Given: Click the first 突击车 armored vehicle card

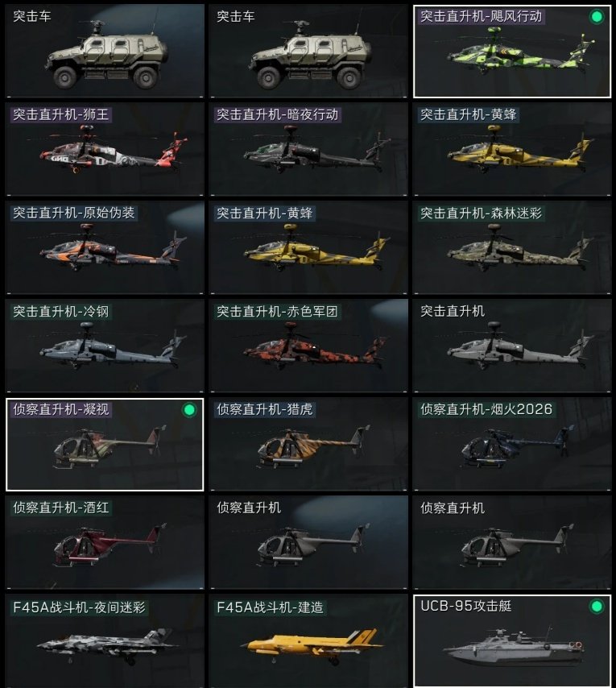Looking at the screenshot, I should pos(105,51).
